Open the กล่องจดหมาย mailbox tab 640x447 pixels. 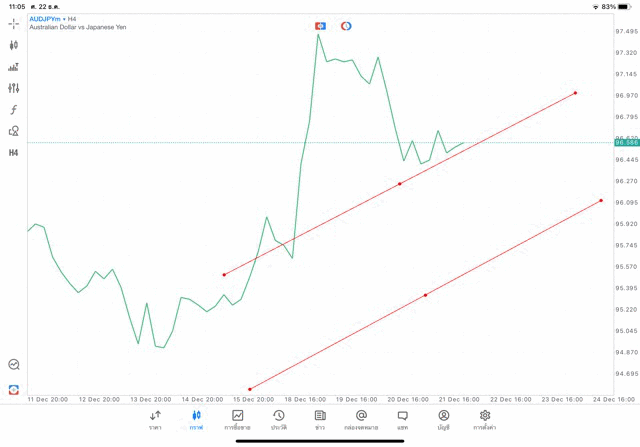pyautogui.click(x=361, y=420)
